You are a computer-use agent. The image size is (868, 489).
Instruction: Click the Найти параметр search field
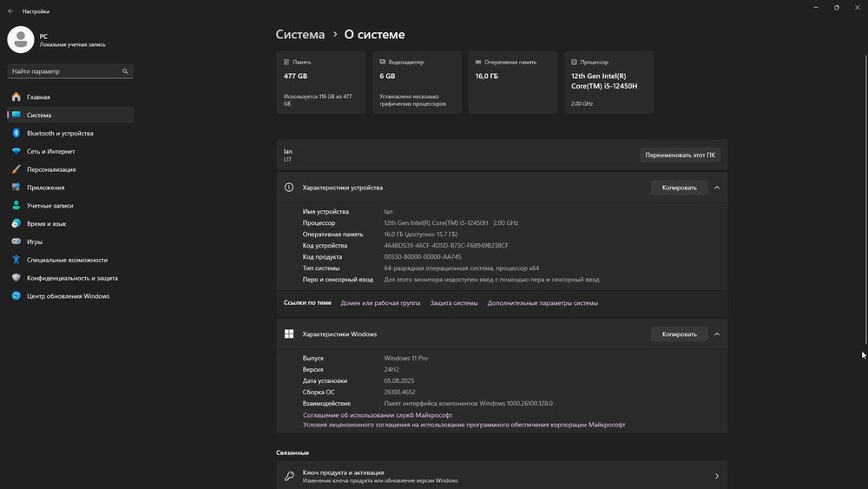pos(70,71)
